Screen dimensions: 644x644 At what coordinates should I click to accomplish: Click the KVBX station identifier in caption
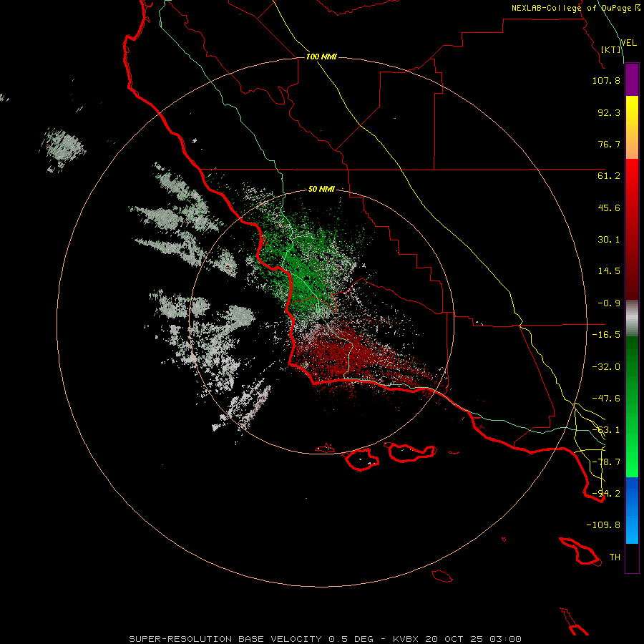[x=406, y=639]
